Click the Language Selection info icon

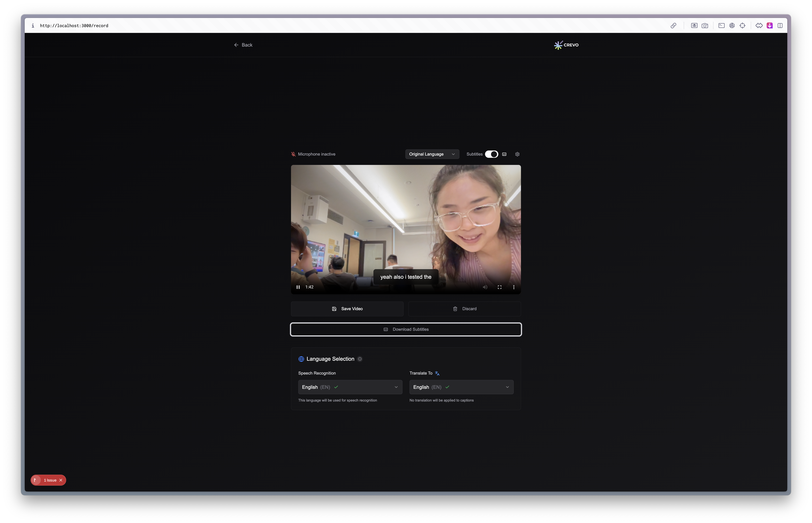pyautogui.click(x=360, y=359)
